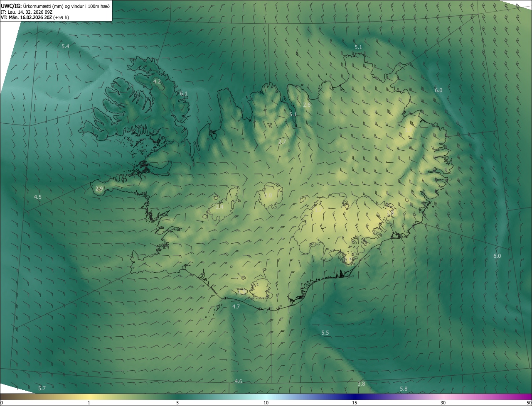
Task: Click the 4.6 value label on the map
Action: click(x=239, y=381)
